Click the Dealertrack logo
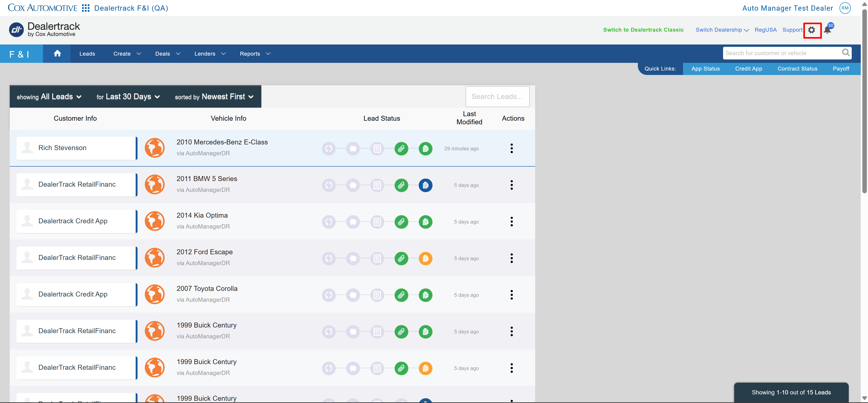 (44, 30)
